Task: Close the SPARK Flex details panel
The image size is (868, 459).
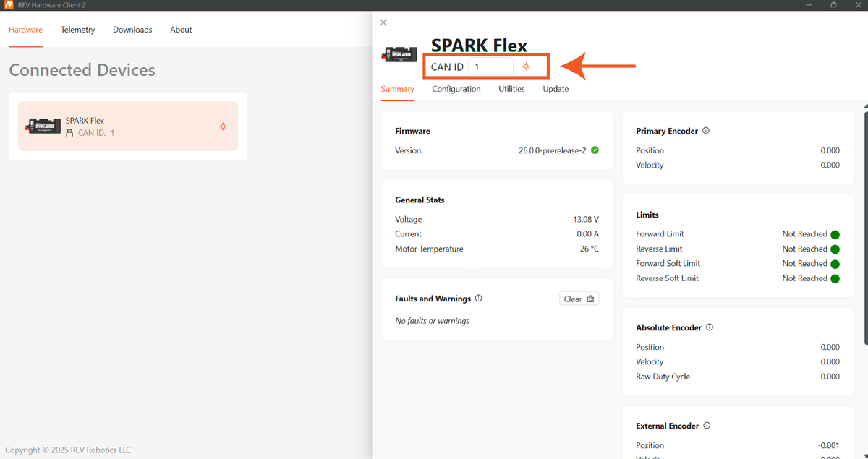Action: coord(383,22)
